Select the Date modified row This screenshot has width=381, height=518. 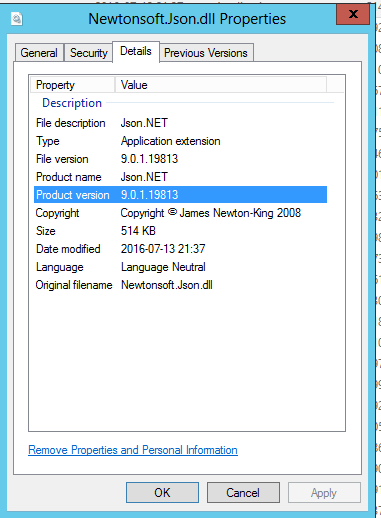pyautogui.click(x=180, y=249)
